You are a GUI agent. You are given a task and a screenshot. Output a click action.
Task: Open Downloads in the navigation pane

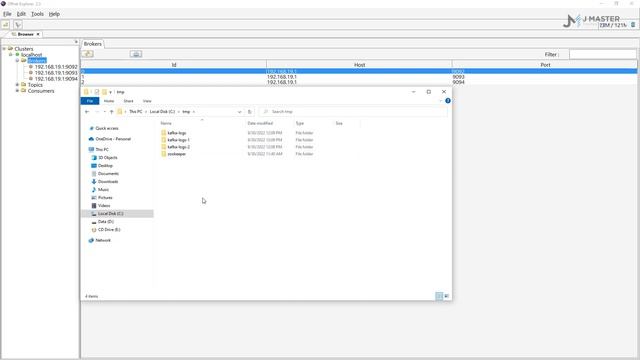coord(108,182)
